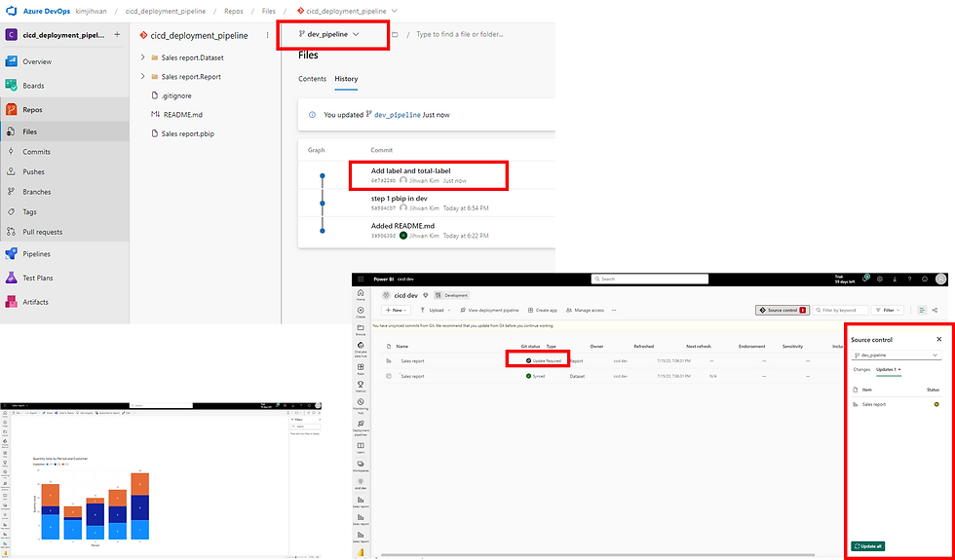
Task: Open Artifacts in the Azure DevOps sidebar
Action: (x=35, y=302)
